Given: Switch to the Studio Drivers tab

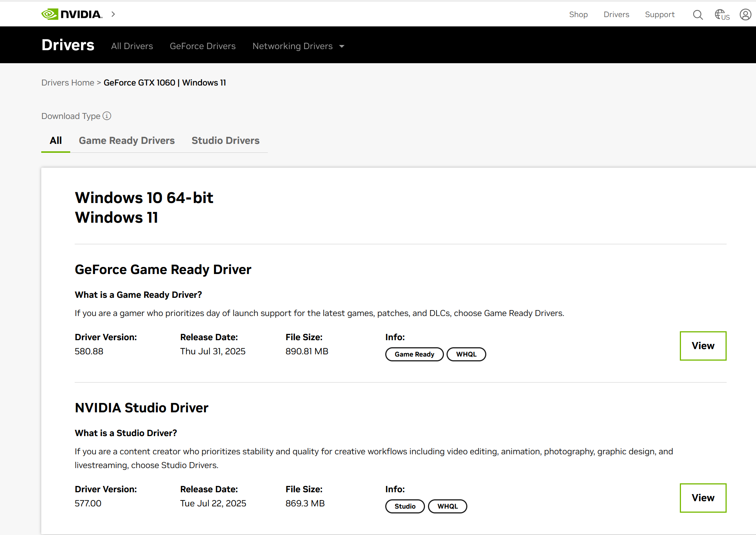Looking at the screenshot, I should pyautogui.click(x=225, y=141).
